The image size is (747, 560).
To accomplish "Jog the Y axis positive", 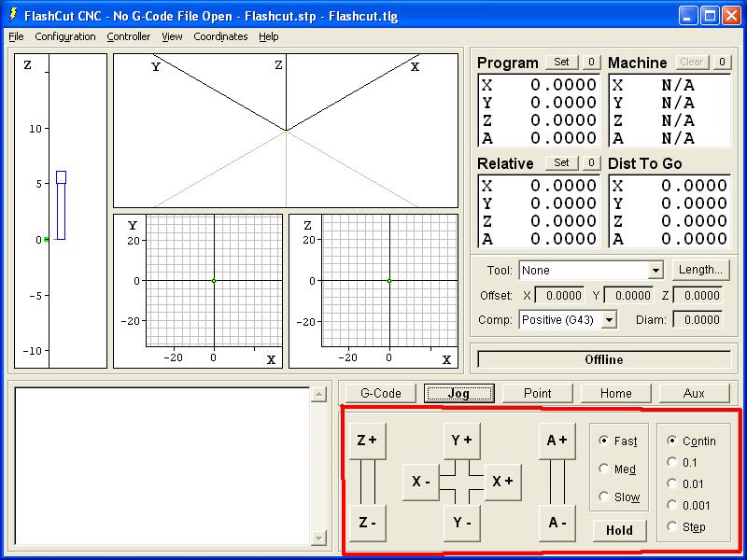I will pos(461,441).
